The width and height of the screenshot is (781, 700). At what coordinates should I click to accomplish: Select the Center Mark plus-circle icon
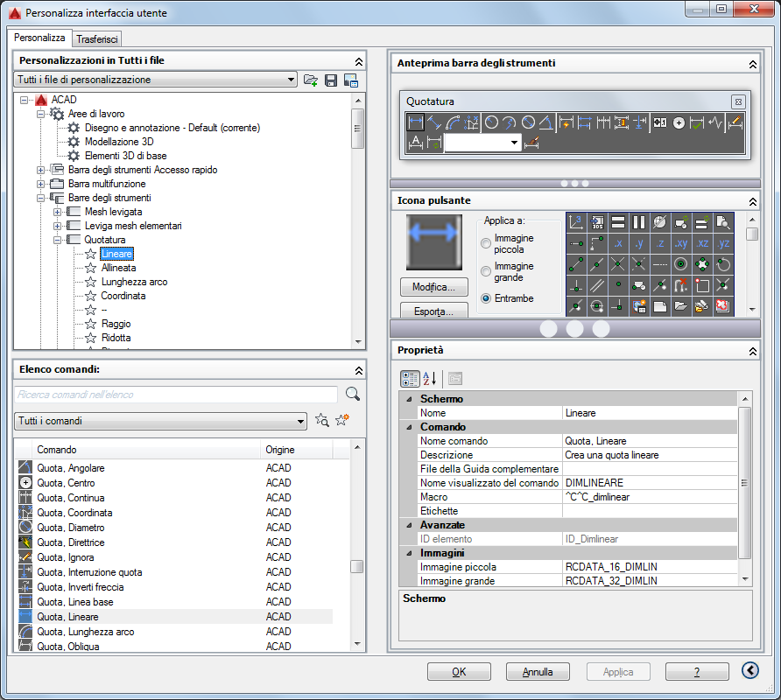pos(679,122)
